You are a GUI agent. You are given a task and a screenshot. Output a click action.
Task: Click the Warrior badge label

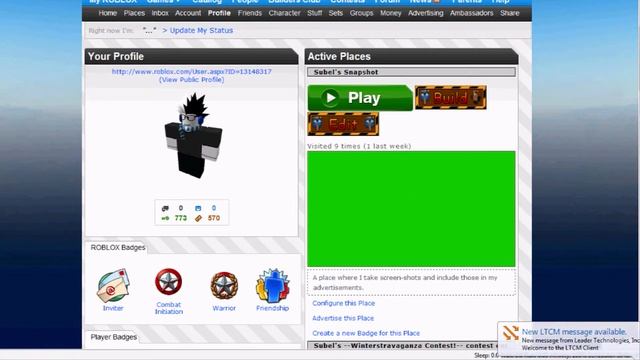224,308
